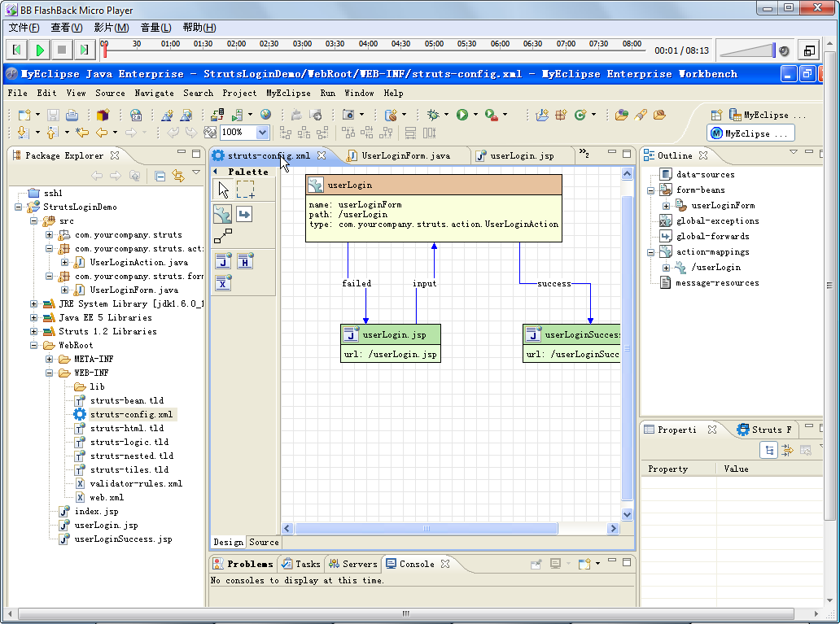Select UserLoginAction.java in the tree
Screen dimensions: 840x624
click(138, 263)
